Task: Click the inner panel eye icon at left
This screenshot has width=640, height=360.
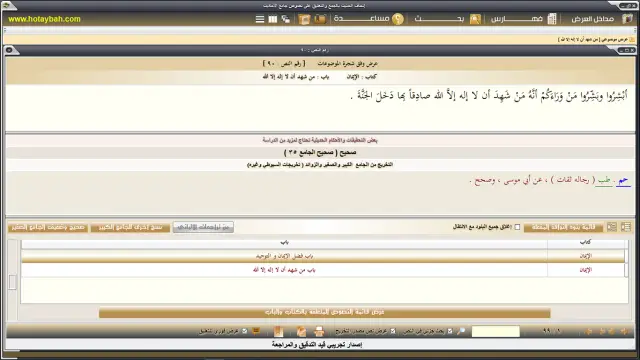Action: [x=10, y=50]
